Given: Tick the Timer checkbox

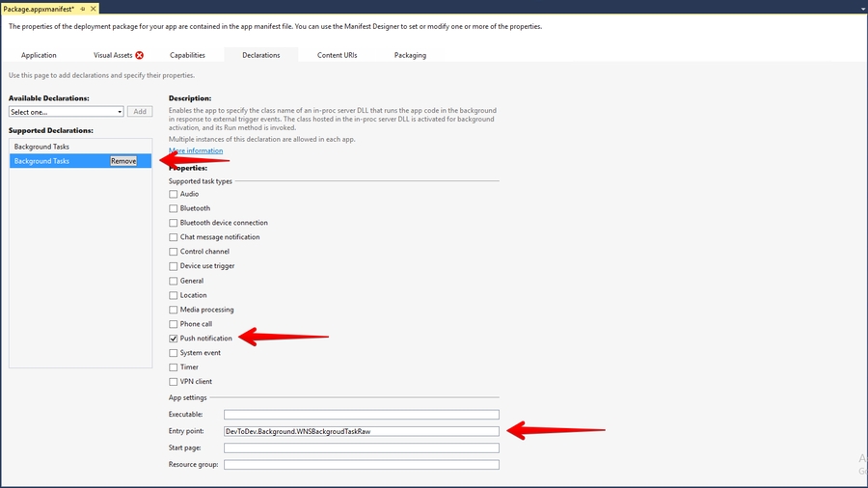Looking at the screenshot, I should (x=174, y=367).
